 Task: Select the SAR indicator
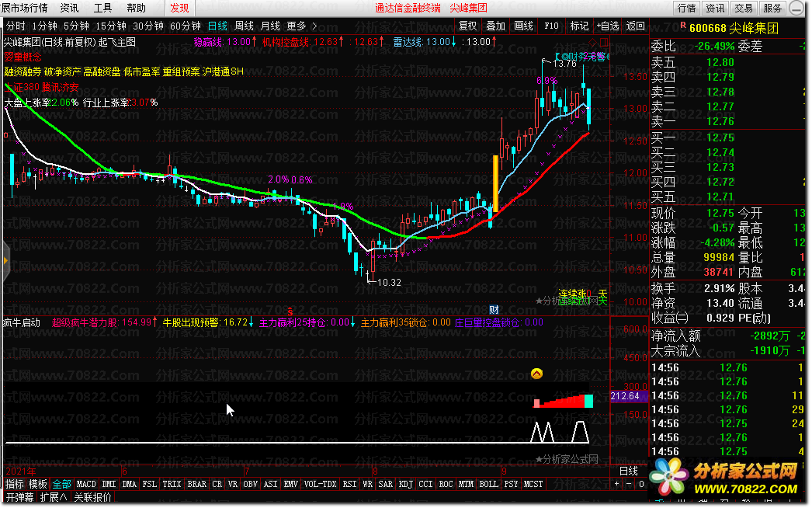(386, 484)
